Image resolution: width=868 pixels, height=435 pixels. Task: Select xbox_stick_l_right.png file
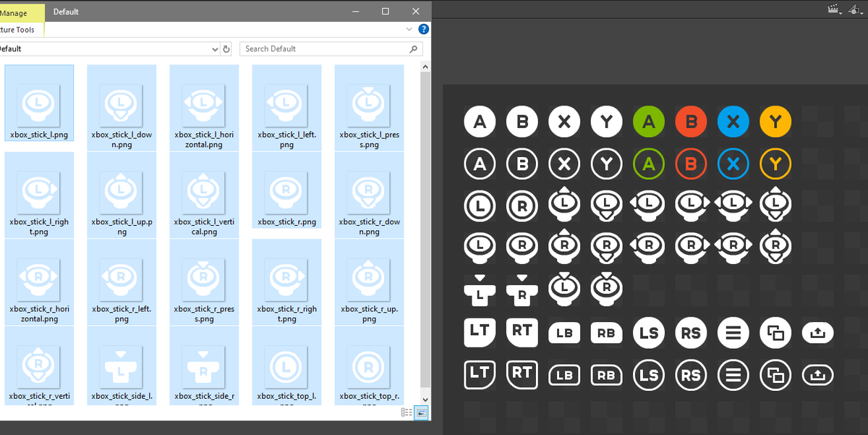click(x=39, y=194)
